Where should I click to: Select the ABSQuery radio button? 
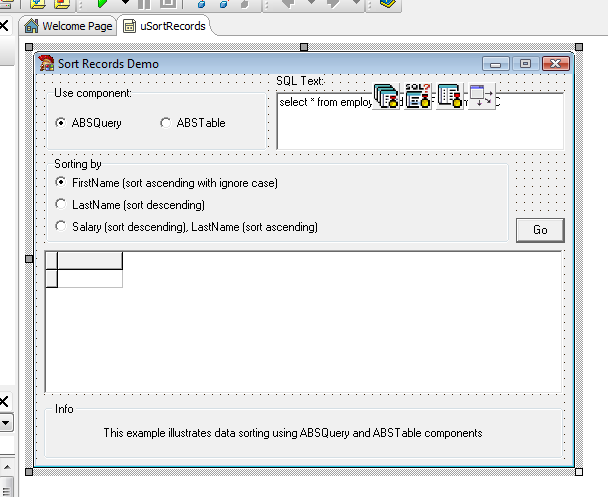pos(61,123)
